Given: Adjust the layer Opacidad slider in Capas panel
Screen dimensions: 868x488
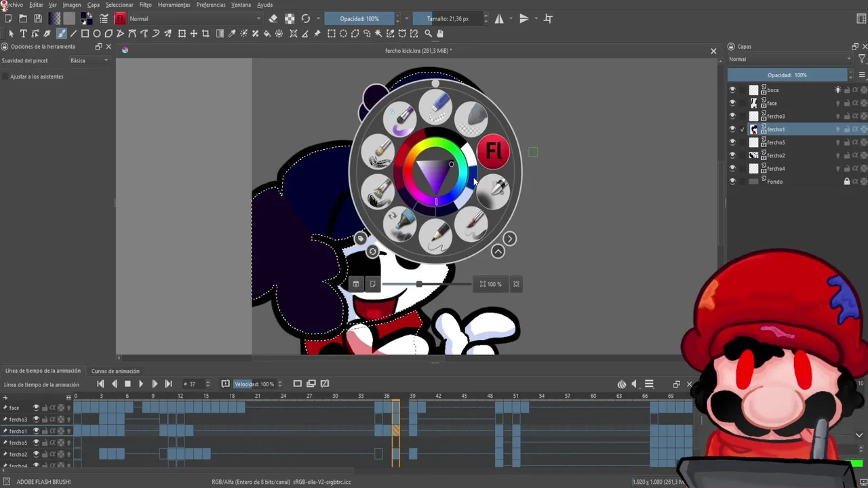Looking at the screenshot, I should [787, 75].
